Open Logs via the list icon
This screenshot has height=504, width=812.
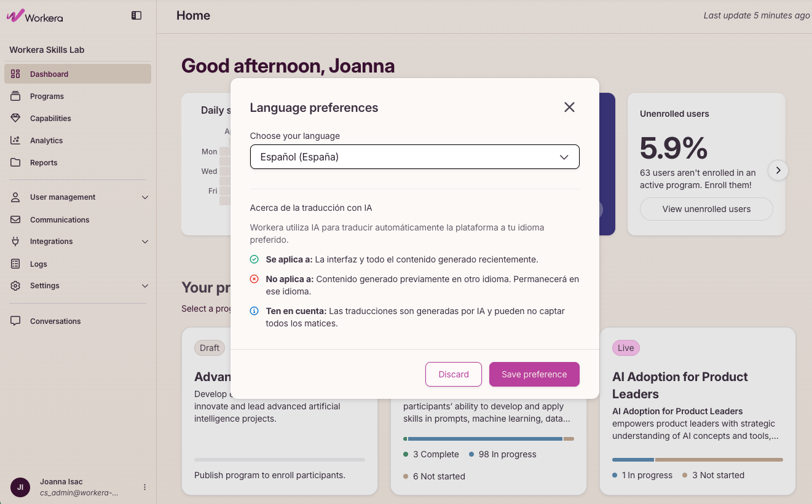click(x=15, y=264)
